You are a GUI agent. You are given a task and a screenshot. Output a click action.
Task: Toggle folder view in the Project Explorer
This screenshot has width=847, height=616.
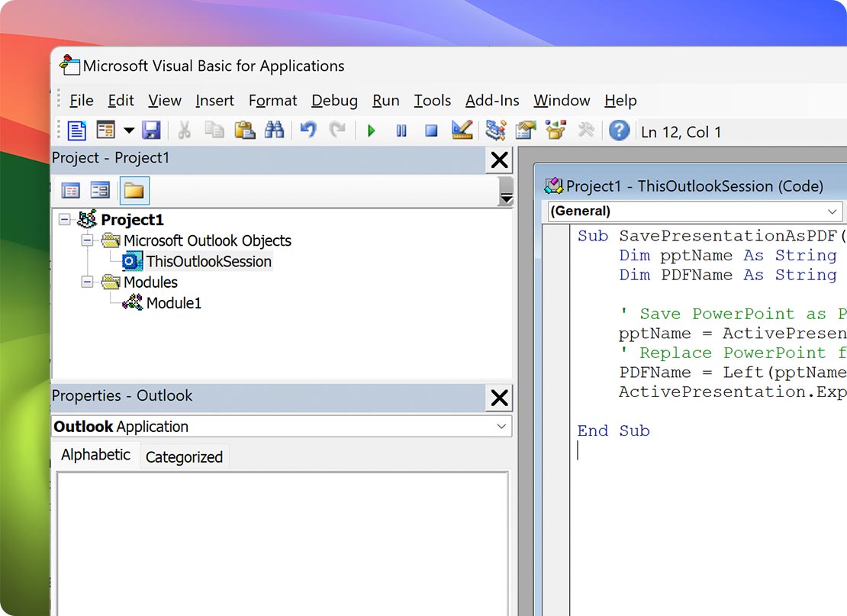(134, 189)
